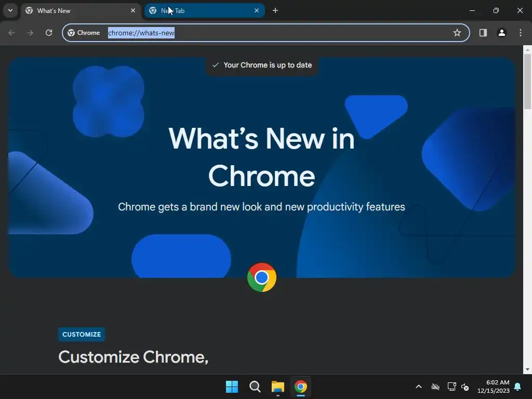The height and width of the screenshot is (399, 532).
Task: Show hidden system tray icons
Action: click(x=419, y=387)
